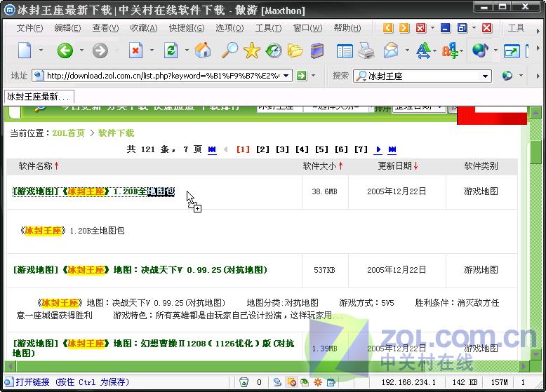This screenshot has height=392, width=546.
Task: Jump to the last results page
Action: tap(392, 149)
